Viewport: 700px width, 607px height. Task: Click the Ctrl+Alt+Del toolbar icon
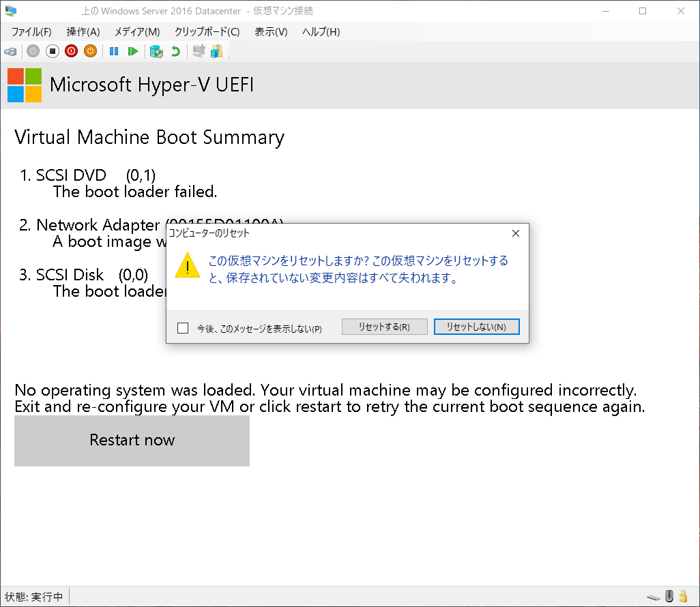11,52
